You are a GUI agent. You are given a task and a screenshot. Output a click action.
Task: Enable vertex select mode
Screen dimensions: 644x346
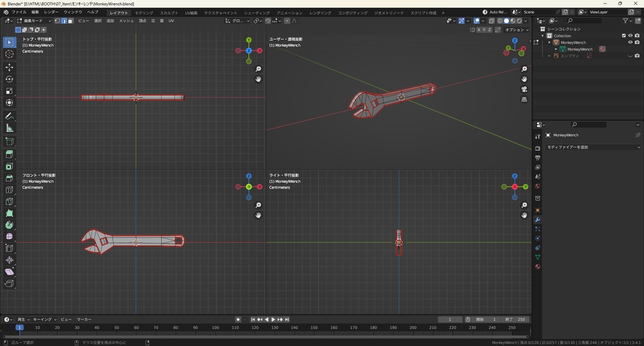(x=57, y=21)
